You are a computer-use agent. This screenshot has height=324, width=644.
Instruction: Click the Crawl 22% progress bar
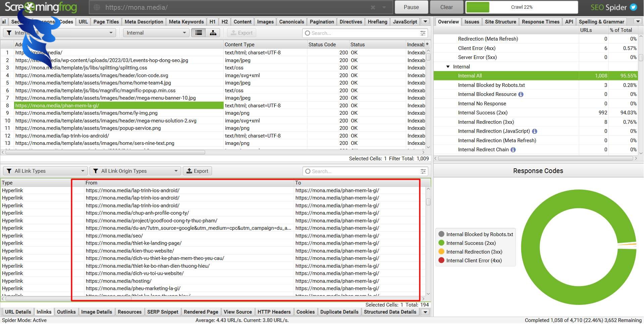(x=521, y=7)
